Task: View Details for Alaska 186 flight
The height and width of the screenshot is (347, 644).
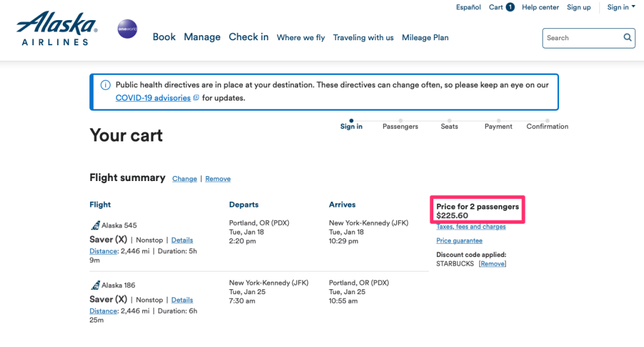Action: point(182,300)
